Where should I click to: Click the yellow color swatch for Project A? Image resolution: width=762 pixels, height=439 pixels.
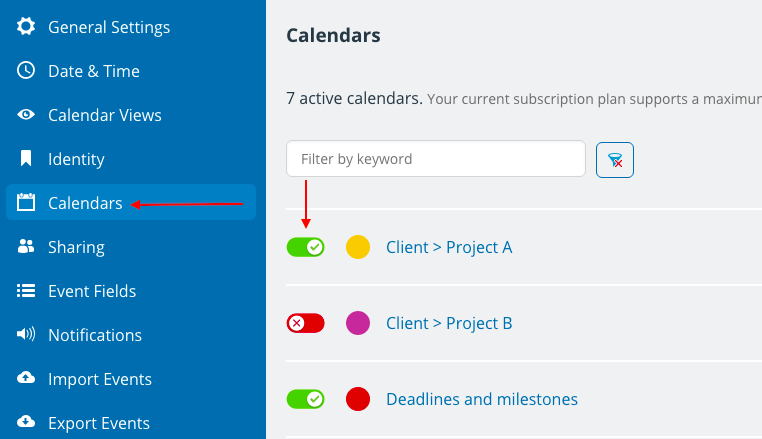click(x=358, y=247)
